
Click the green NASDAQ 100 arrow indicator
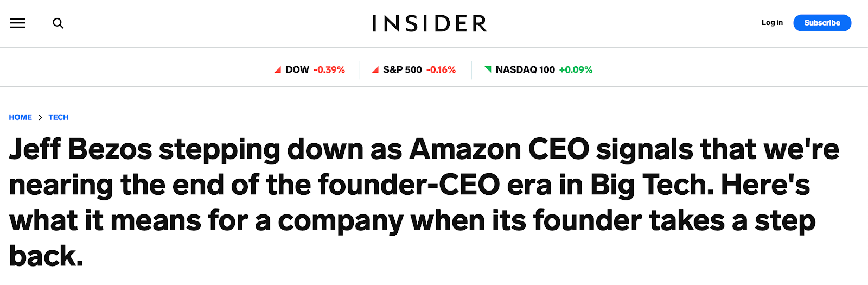pyautogui.click(x=488, y=69)
